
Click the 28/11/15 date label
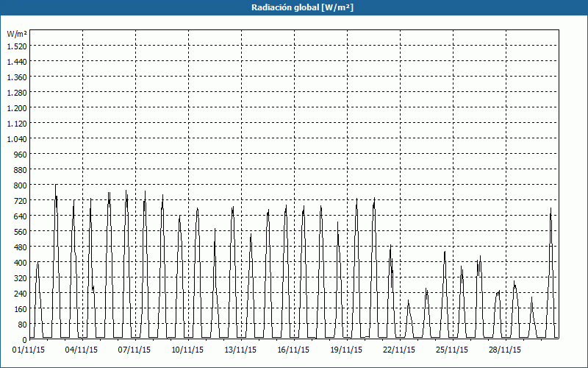(x=505, y=350)
